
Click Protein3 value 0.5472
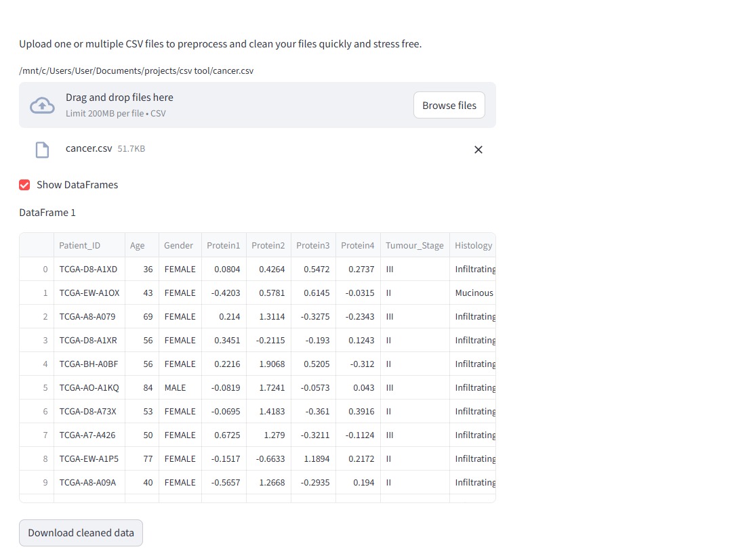(314, 269)
